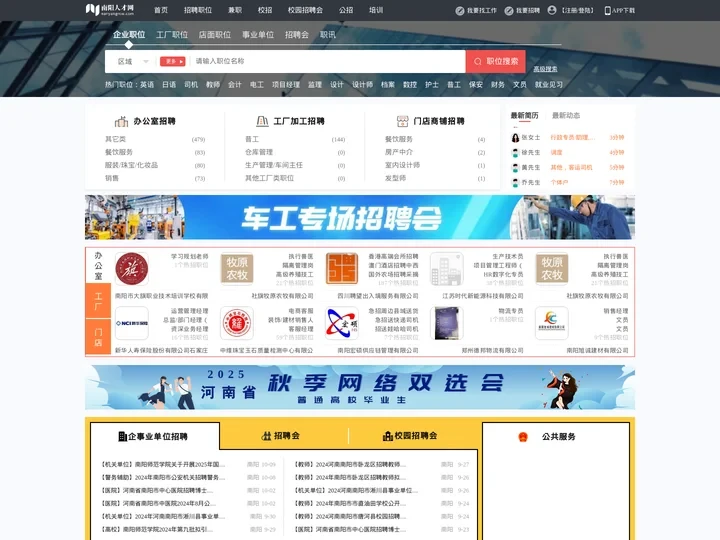Click the 职位搜索 button
The width and height of the screenshot is (720, 540).
tap(495, 62)
